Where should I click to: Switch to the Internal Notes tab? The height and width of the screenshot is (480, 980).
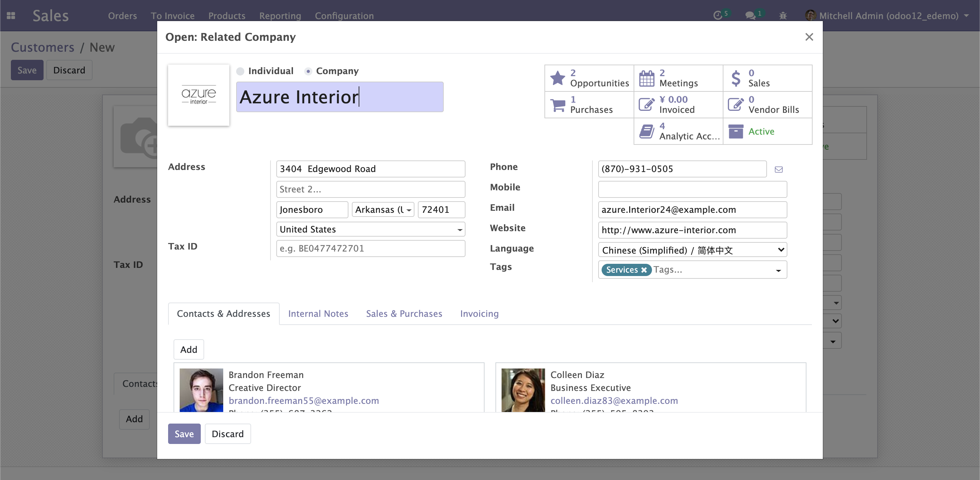[x=317, y=313]
